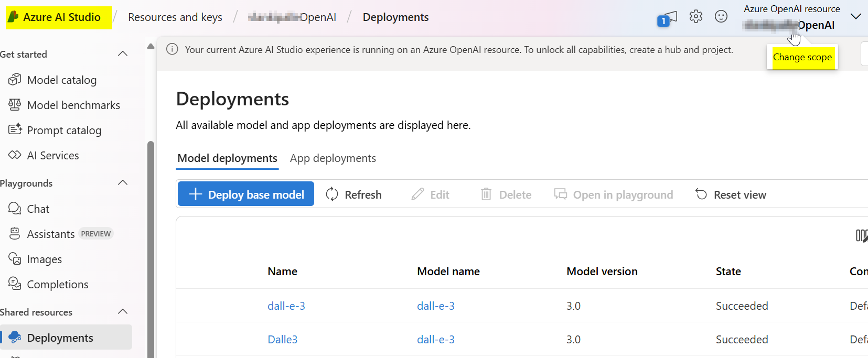
Task: Open the dall-e-3 deployment name link
Action: [286, 306]
